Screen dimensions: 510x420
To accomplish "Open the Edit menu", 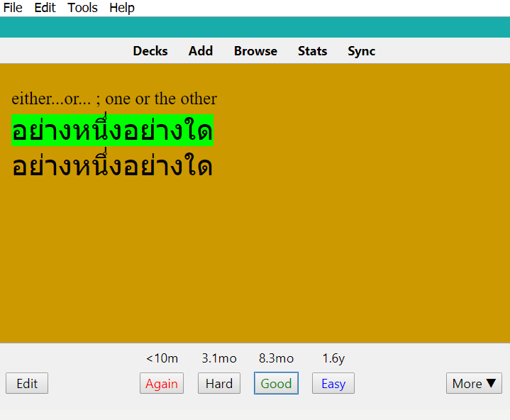I will click(45, 8).
